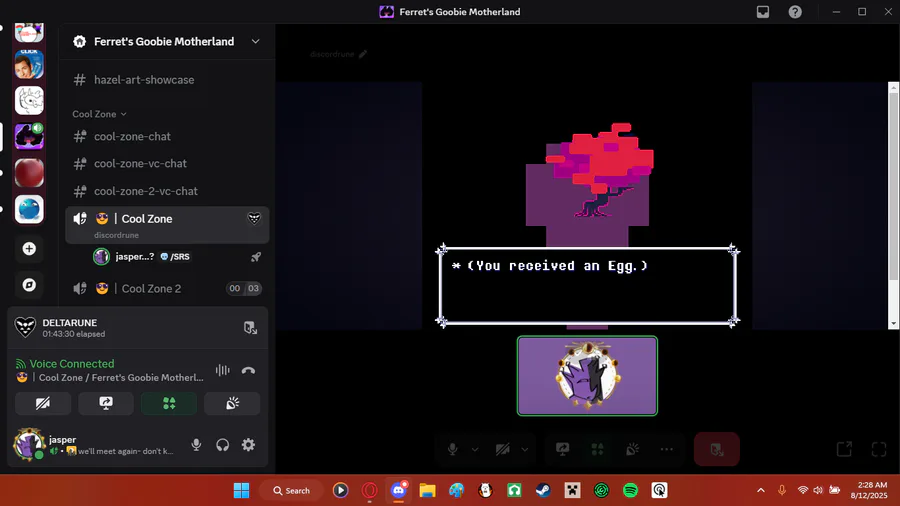The width and height of the screenshot is (900, 506).
Task: Open more options ellipsis in call bar
Action: click(x=666, y=449)
